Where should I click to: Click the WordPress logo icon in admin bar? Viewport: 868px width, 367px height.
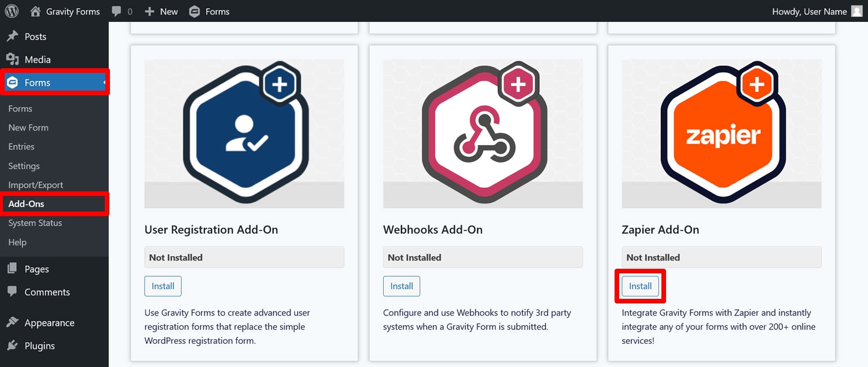12,11
